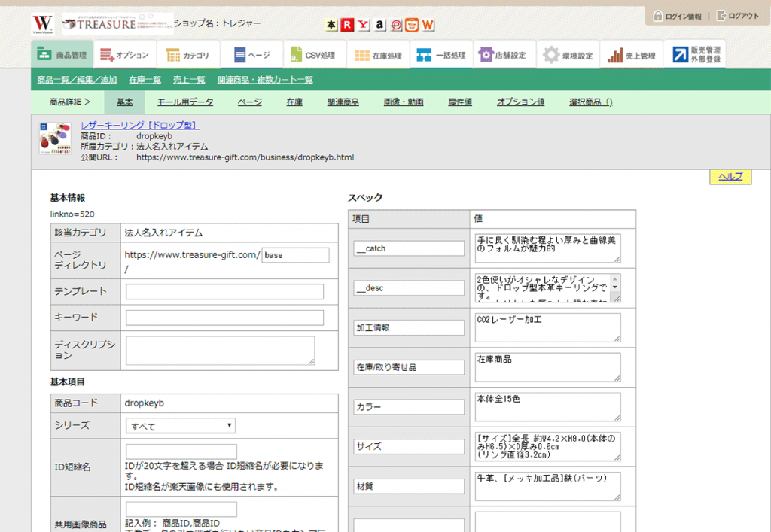Open the レザーキーリング product title link
Viewport: 771px width, 532px height.
coord(139,126)
